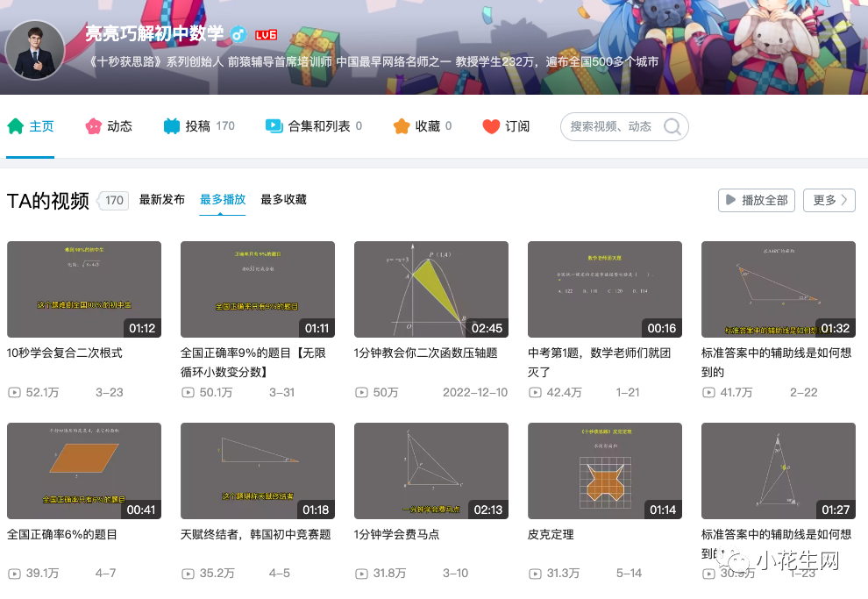The image size is (868, 599).
Task: Open the 主页 home tab icon
Action: point(16,126)
